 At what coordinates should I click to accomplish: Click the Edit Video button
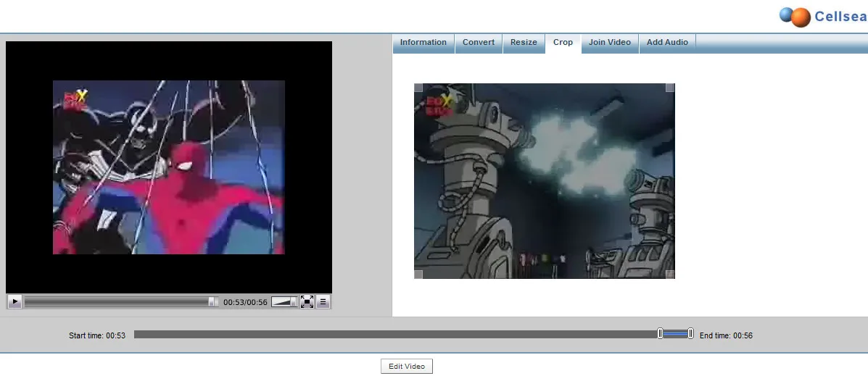click(406, 367)
